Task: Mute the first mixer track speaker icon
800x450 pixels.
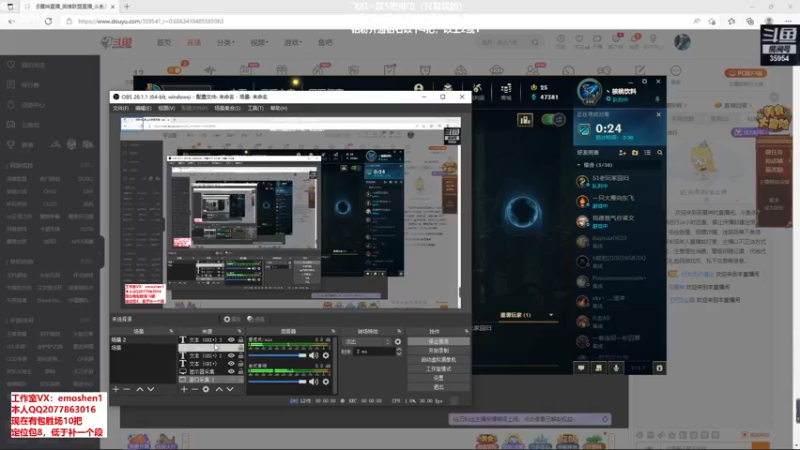Action: pyautogui.click(x=313, y=355)
